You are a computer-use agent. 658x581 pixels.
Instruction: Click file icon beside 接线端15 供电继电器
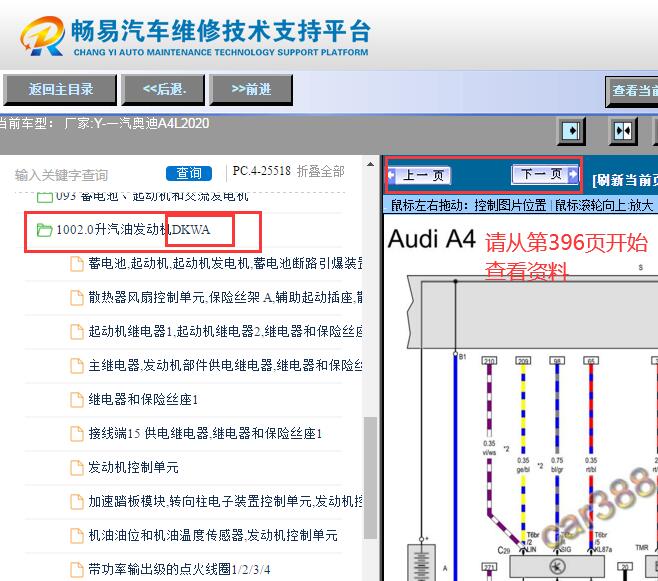(x=77, y=433)
